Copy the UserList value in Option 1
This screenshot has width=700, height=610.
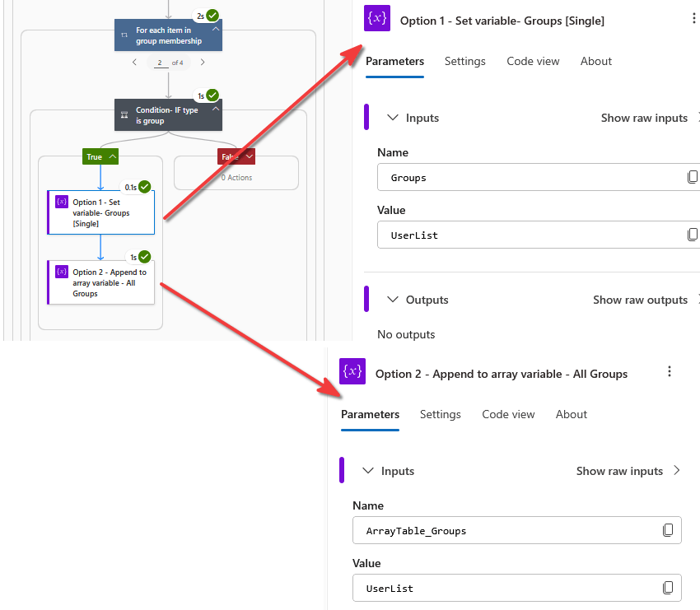tap(693, 235)
